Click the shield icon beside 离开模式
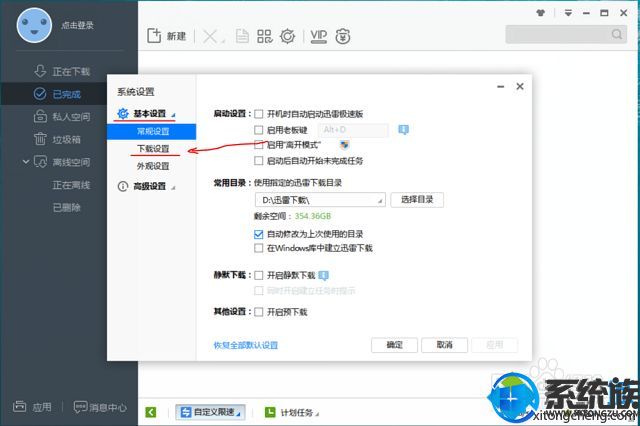 point(345,144)
